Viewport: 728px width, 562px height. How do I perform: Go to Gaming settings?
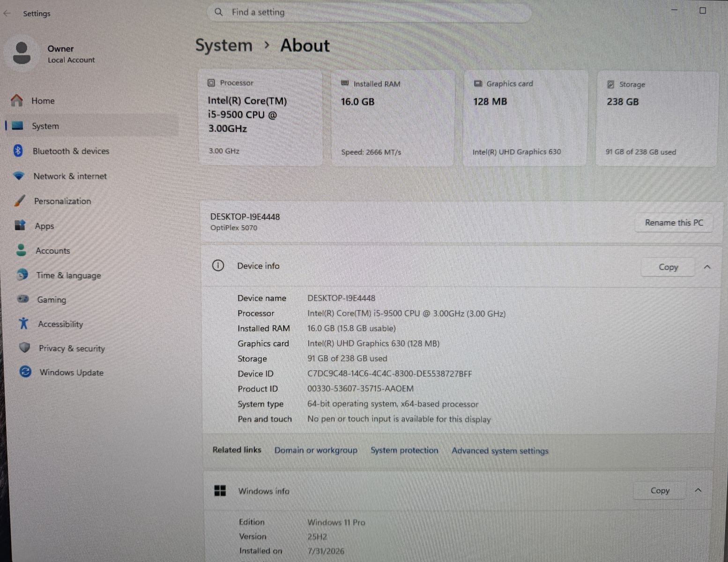coord(96,300)
